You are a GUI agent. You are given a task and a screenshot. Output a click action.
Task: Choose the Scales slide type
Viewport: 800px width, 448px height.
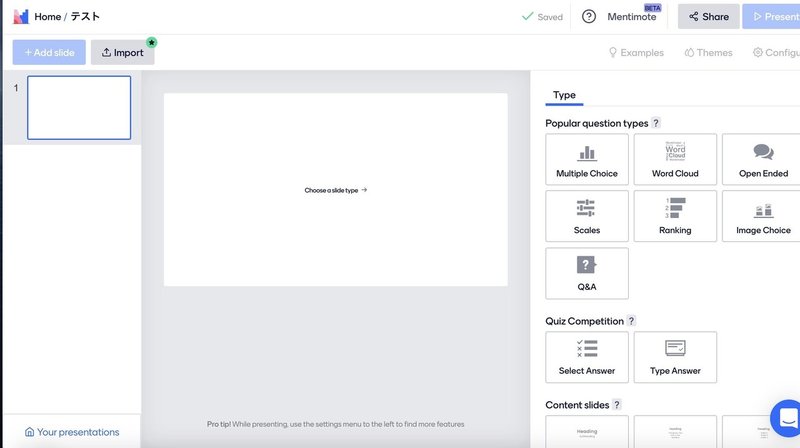click(587, 216)
